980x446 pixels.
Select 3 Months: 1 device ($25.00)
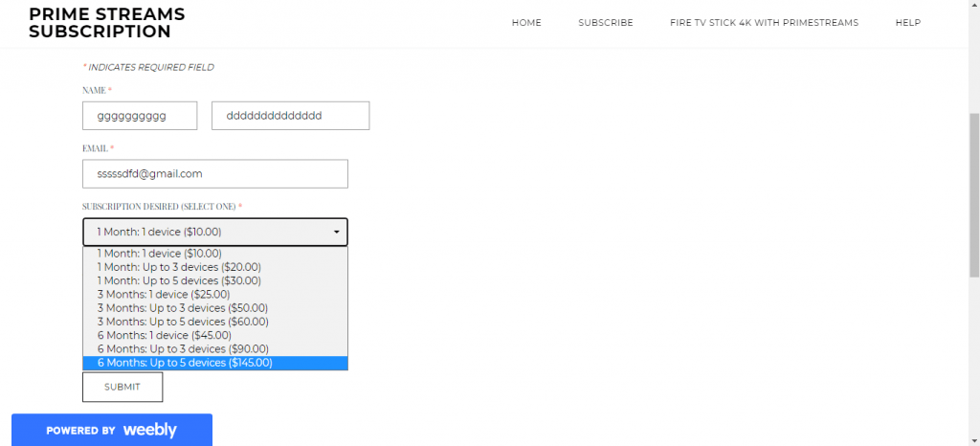tap(215, 294)
